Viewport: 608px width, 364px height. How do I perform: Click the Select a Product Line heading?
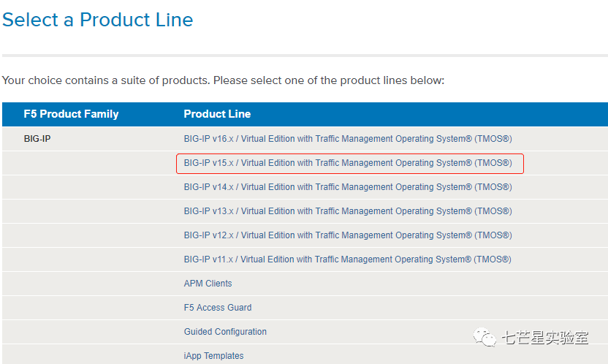(98, 20)
